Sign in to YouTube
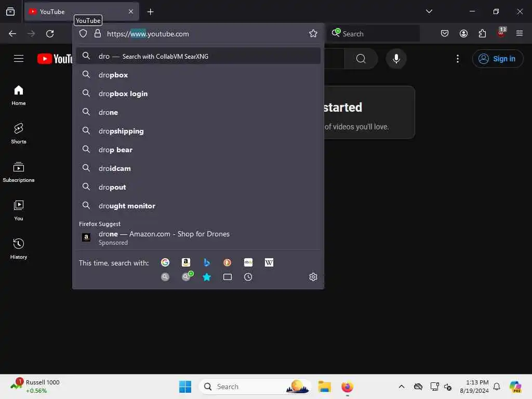Screen dimensions: 532x399 pyautogui.click(x=498, y=59)
